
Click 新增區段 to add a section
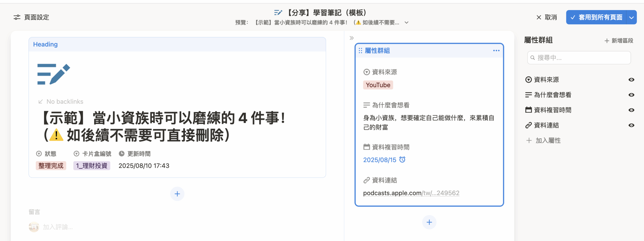619,41
